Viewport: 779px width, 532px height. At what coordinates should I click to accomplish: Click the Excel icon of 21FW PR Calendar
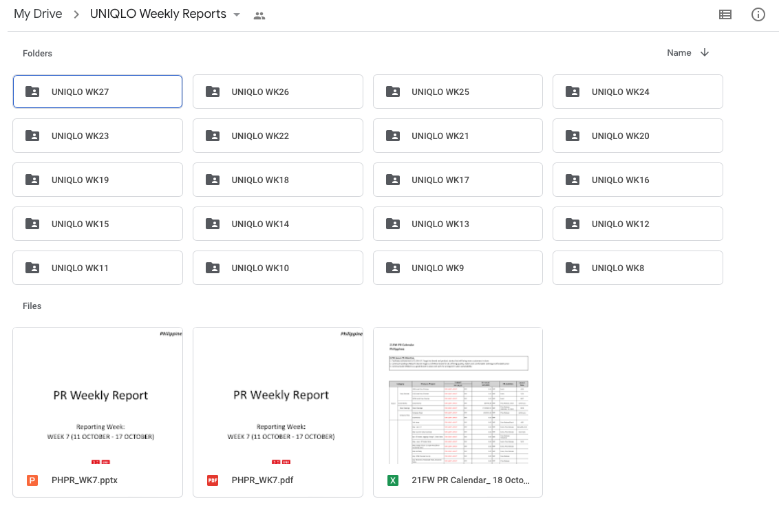coord(393,480)
